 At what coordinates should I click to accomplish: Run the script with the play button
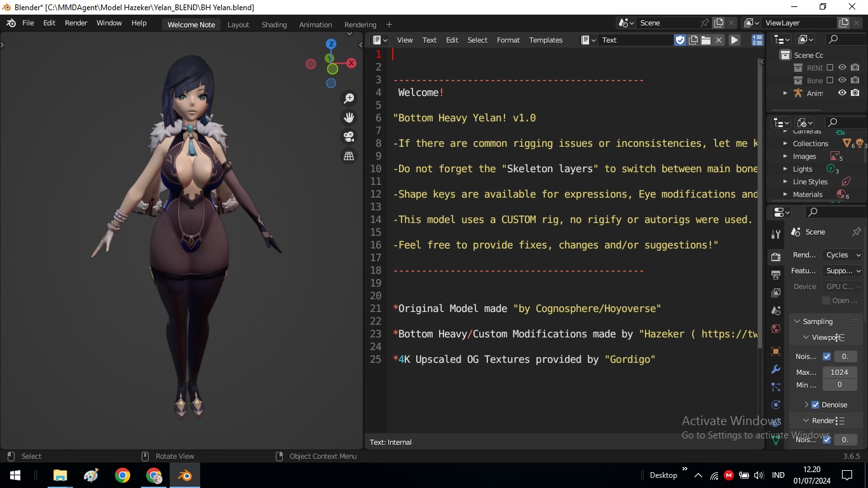pyautogui.click(x=735, y=40)
